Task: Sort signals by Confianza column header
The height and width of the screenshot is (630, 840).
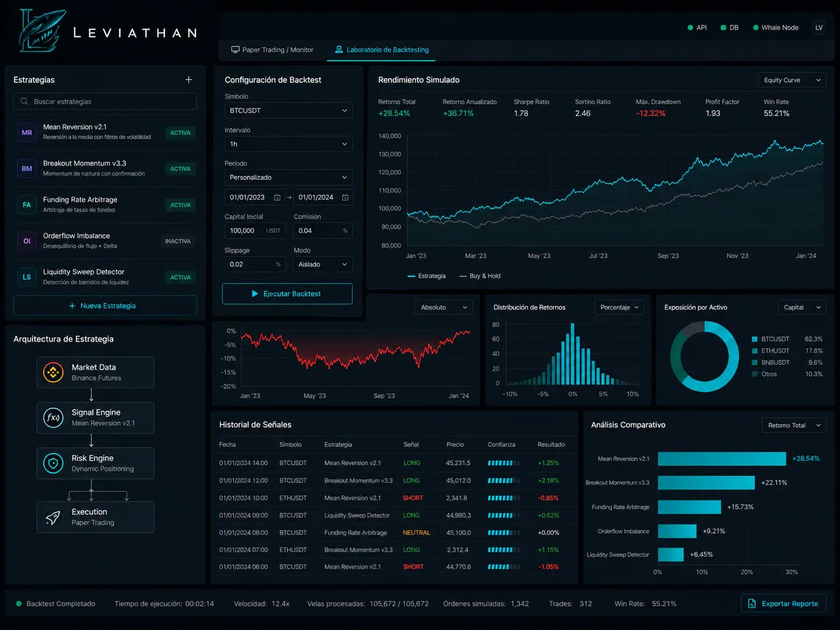Action: pyautogui.click(x=501, y=444)
